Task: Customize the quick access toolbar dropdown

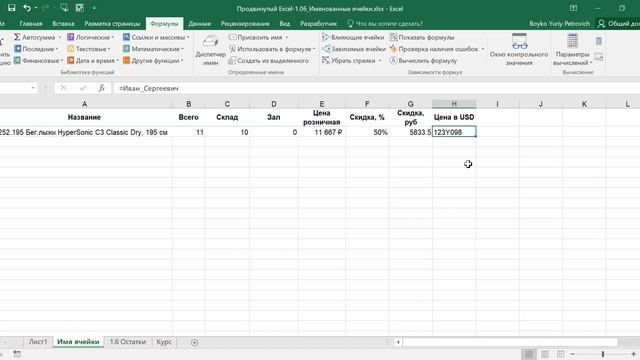Action: 94,8
